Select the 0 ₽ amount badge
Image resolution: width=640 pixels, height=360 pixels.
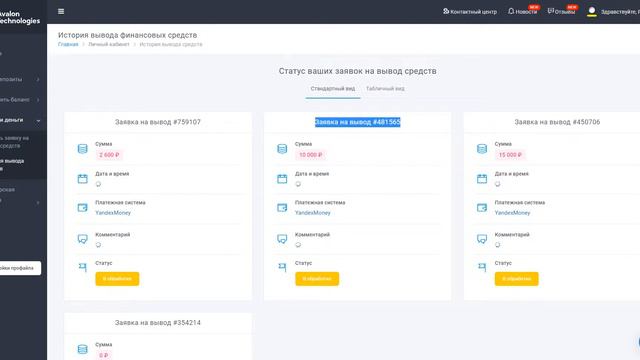point(104,356)
